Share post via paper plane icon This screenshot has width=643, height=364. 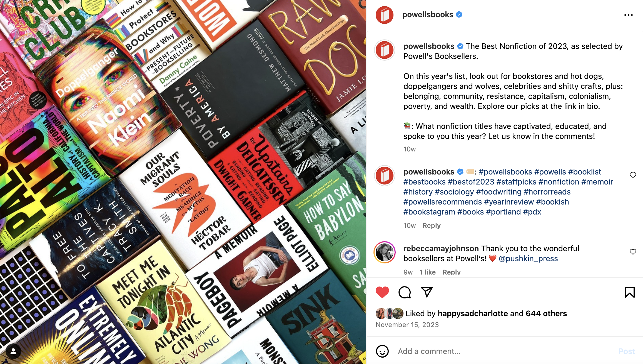[427, 292]
